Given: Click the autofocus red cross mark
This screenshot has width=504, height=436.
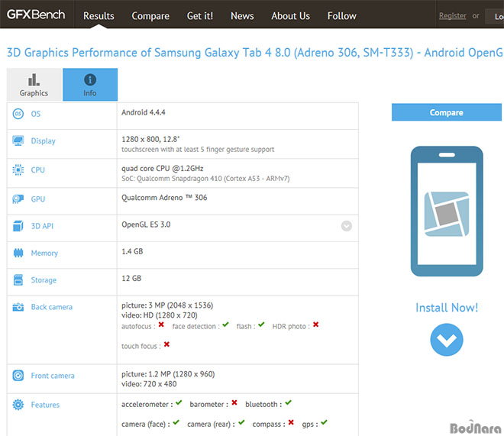Looking at the screenshot, I should 161,325.
